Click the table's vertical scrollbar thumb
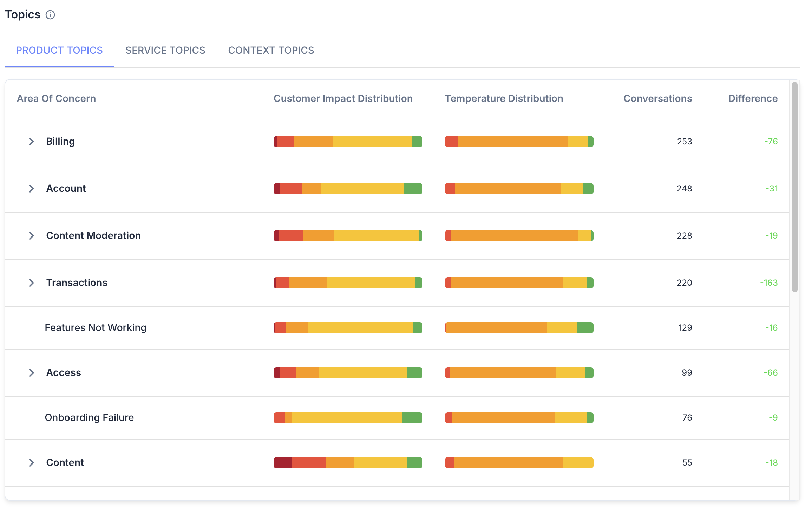The image size is (812, 513). [x=795, y=187]
